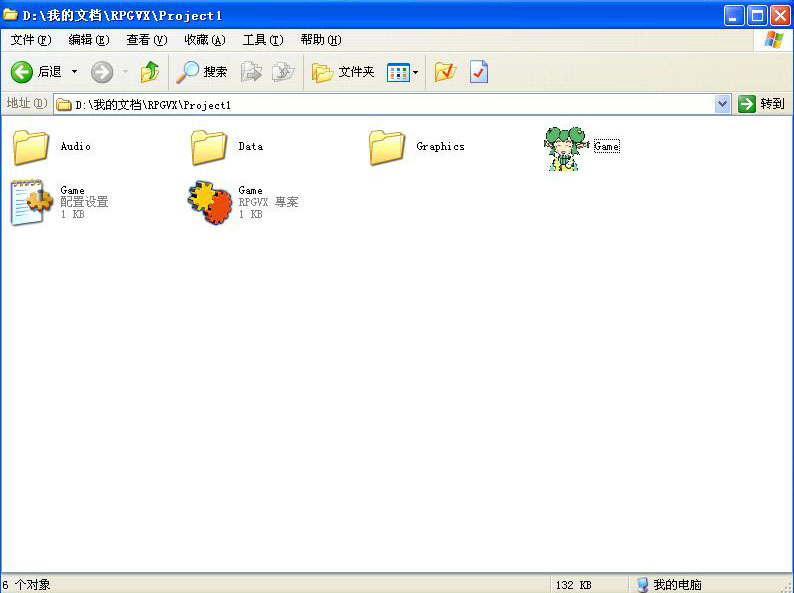The image size is (794, 593).
Task: Close the Project1 explorer window
Action: click(780, 16)
